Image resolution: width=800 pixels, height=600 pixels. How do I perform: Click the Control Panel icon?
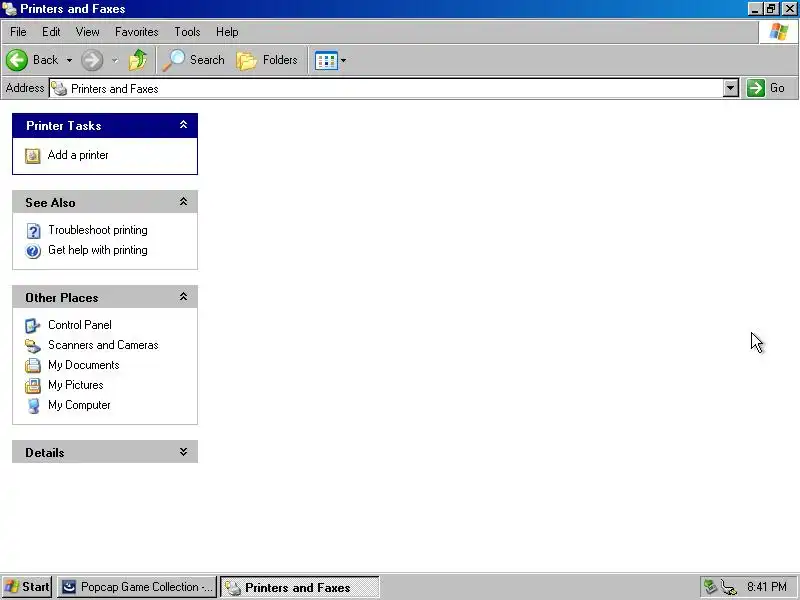(x=33, y=326)
